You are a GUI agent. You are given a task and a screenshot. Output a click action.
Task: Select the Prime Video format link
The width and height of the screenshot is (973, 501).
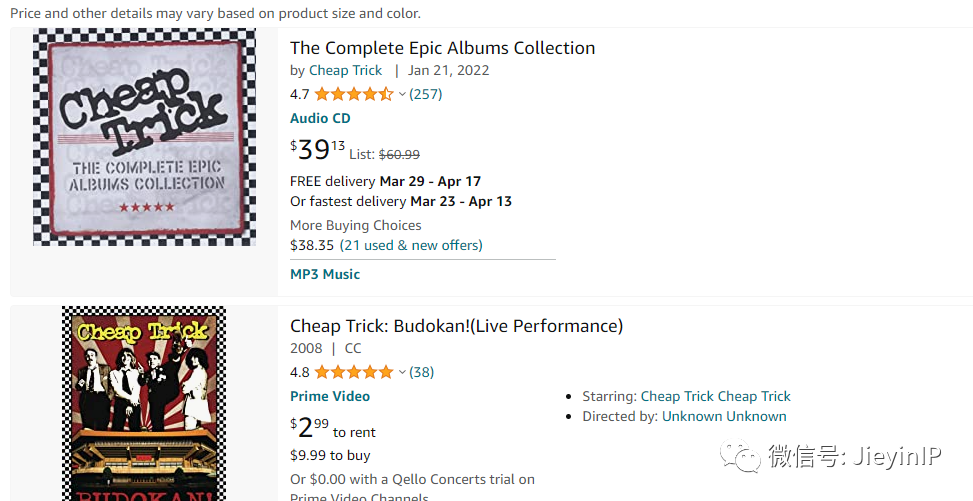[x=330, y=396]
